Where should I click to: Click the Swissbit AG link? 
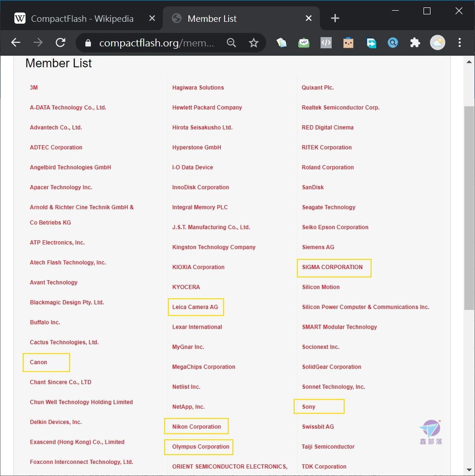pyautogui.click(x=318, y=427)
